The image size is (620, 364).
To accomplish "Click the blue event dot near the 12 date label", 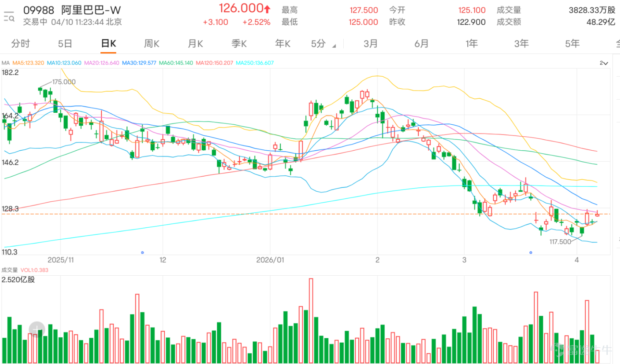I will (143, 252).
